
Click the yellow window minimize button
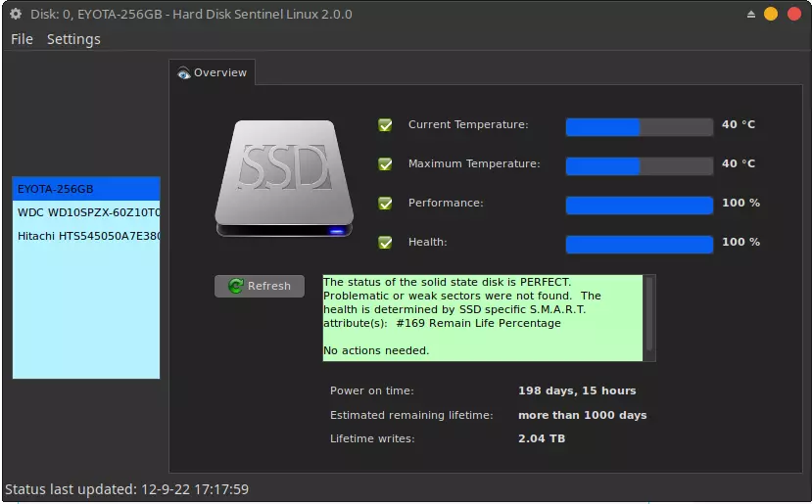[771, 14]
